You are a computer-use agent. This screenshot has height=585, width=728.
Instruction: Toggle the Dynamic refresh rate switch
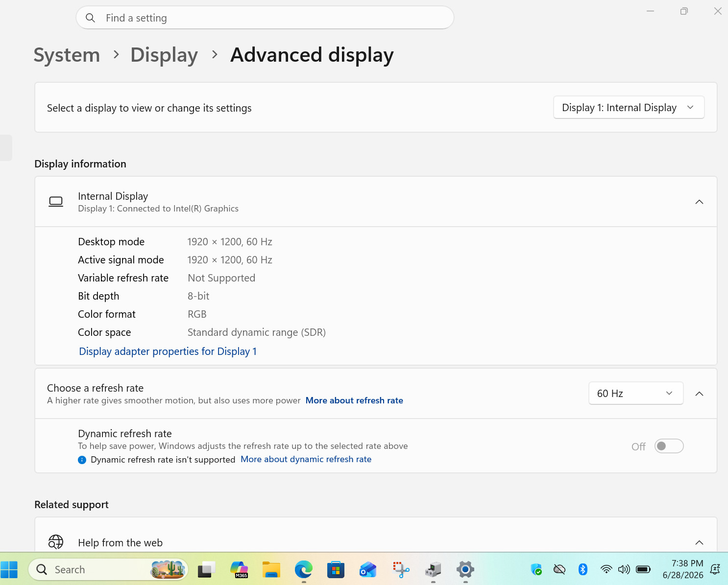coord(669,446)
